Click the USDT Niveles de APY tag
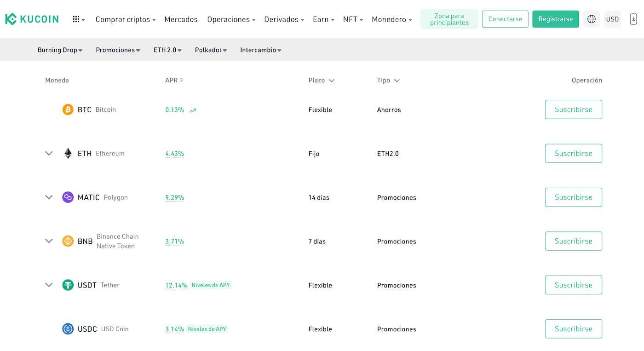 (x=211, y=285)
